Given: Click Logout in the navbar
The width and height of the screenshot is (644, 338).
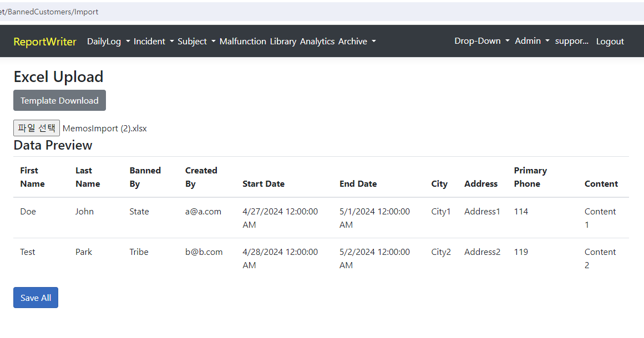Looking at the screenshot, I should click(610, 41).
